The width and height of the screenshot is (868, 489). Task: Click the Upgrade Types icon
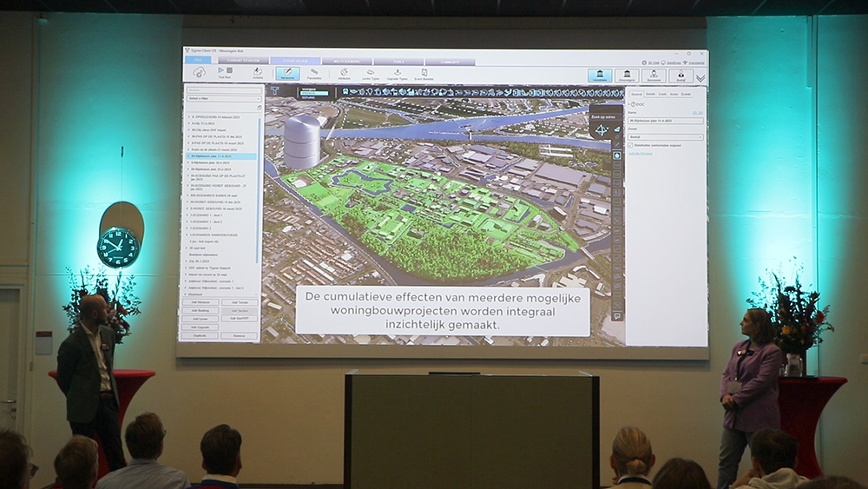[x=398, y=73]
